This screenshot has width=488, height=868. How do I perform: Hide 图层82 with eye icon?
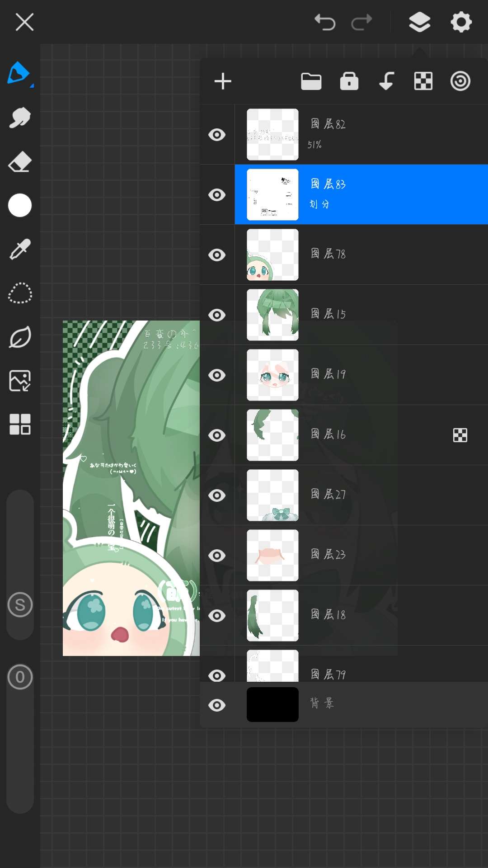pos(217,135)
